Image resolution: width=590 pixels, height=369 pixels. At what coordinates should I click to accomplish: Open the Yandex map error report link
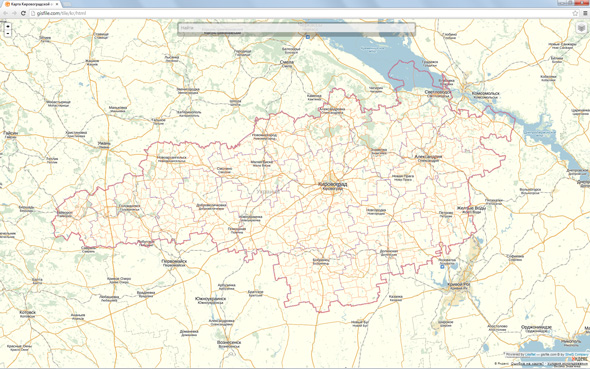click(x=527, y=364)
